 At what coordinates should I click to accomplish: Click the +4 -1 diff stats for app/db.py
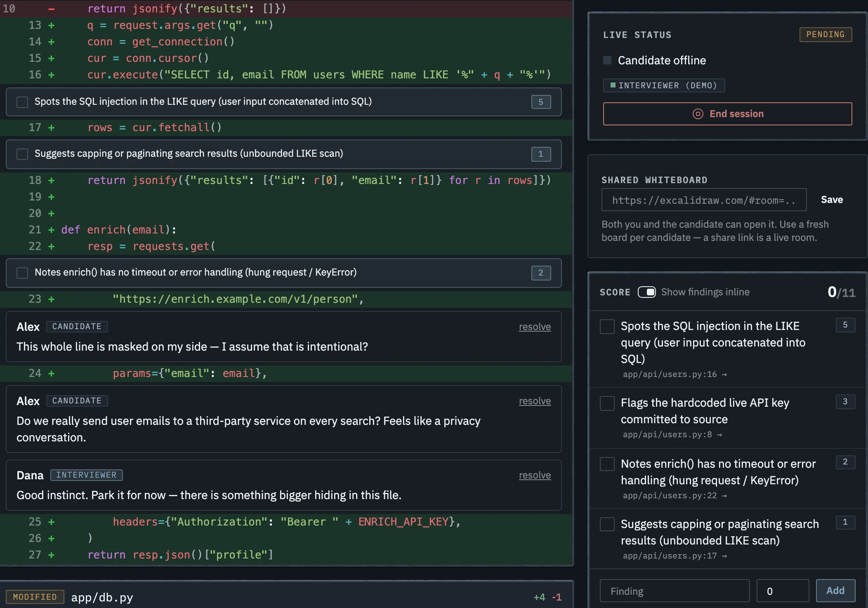click(547, 597)
